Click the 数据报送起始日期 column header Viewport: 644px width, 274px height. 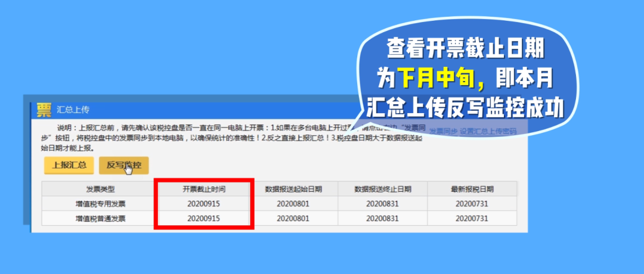[x=293, y=189]
